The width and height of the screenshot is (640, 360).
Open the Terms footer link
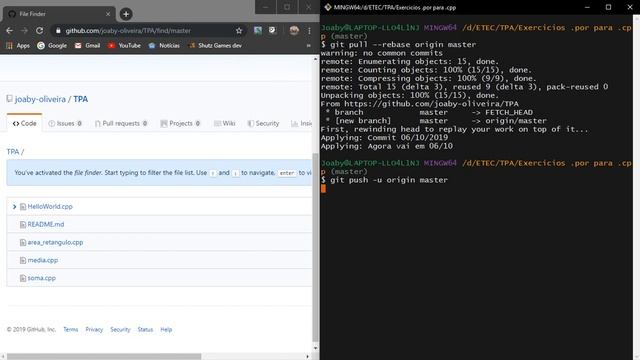click(71, 329)
